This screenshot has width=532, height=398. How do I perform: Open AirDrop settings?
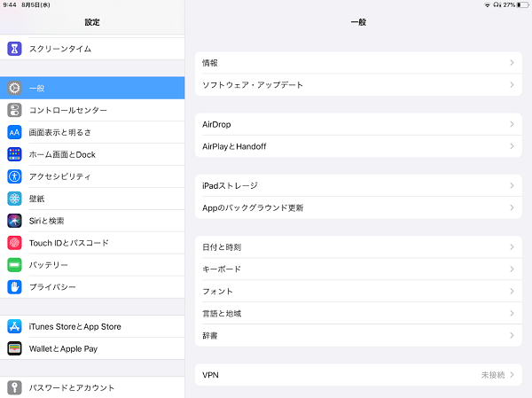[x=358, y=124]
